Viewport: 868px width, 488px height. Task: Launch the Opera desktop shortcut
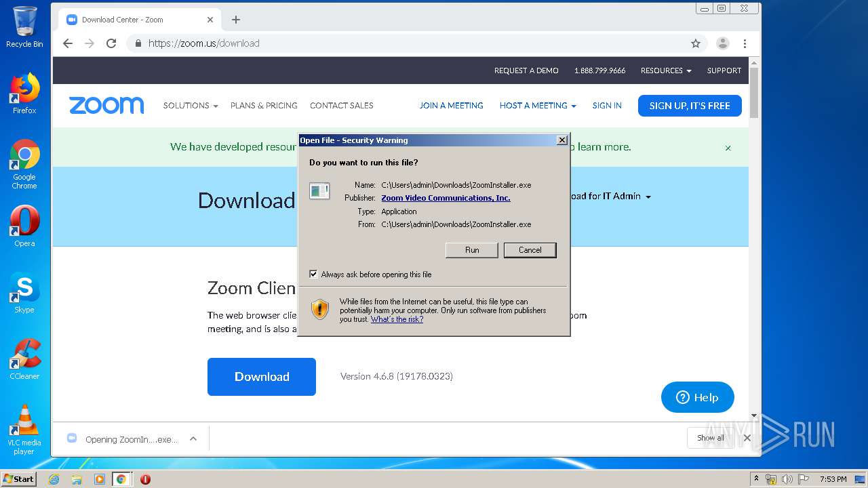pos(24,226)
